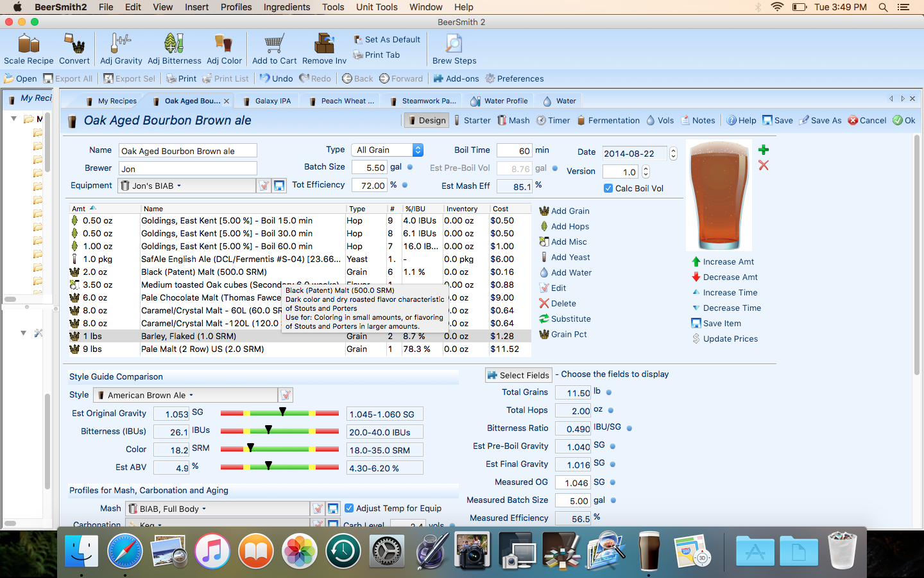Click Delete ingredient button
This screenshot has height=578, width=924.
[x=558, y=303]
